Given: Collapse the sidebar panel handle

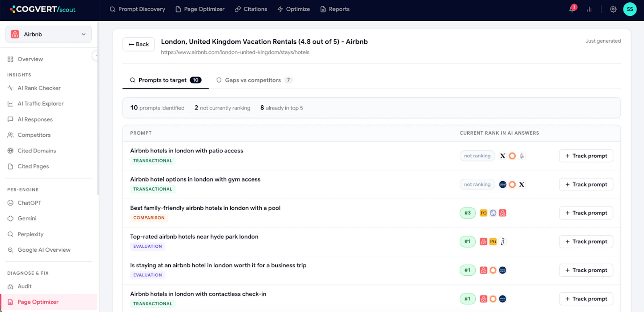Looking at the screenshot, I should (x=96, y=55).
